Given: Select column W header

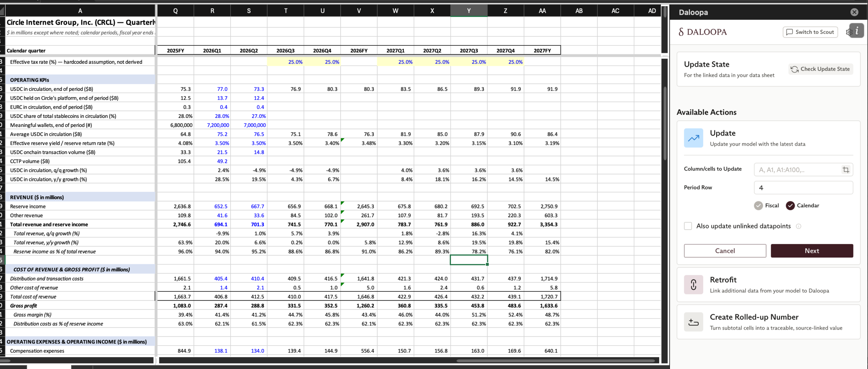Looking at the screenshot, I should pos(395,11).
